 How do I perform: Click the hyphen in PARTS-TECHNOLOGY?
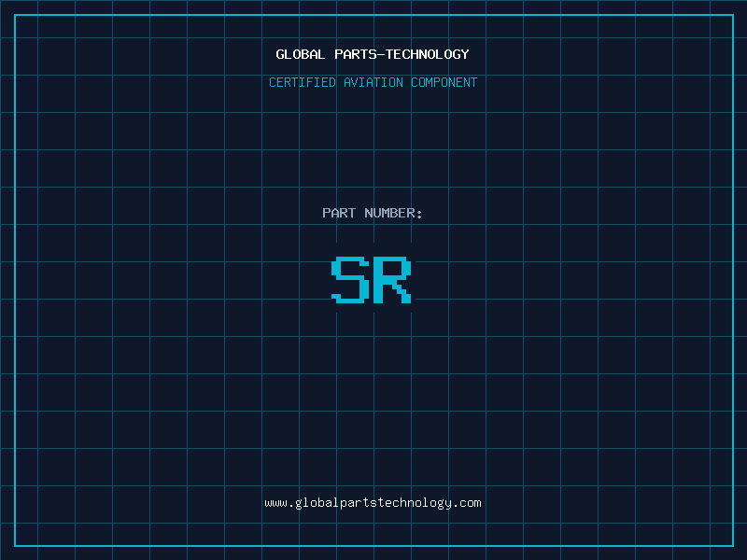[x=381, y=54]
